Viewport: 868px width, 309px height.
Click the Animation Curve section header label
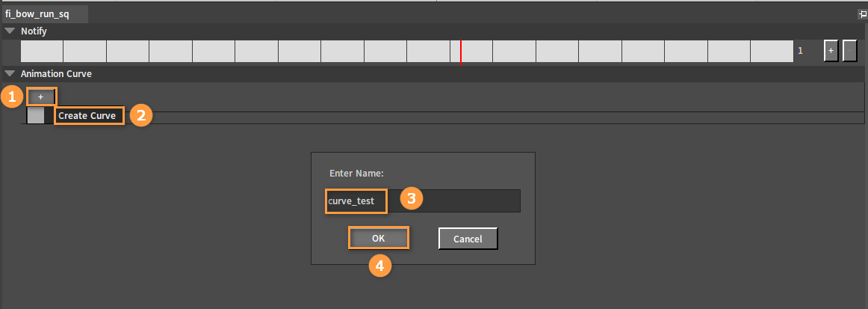click(57, 73)
